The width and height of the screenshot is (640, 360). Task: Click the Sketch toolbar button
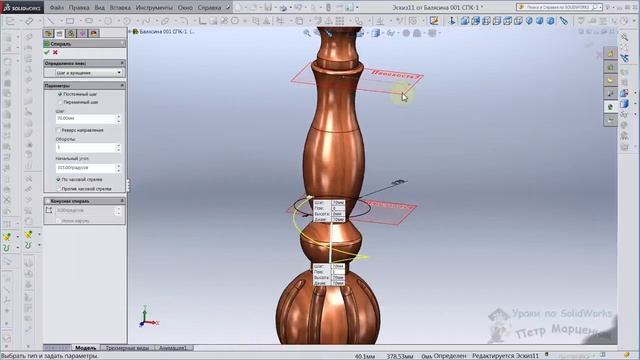coord(10,21)
